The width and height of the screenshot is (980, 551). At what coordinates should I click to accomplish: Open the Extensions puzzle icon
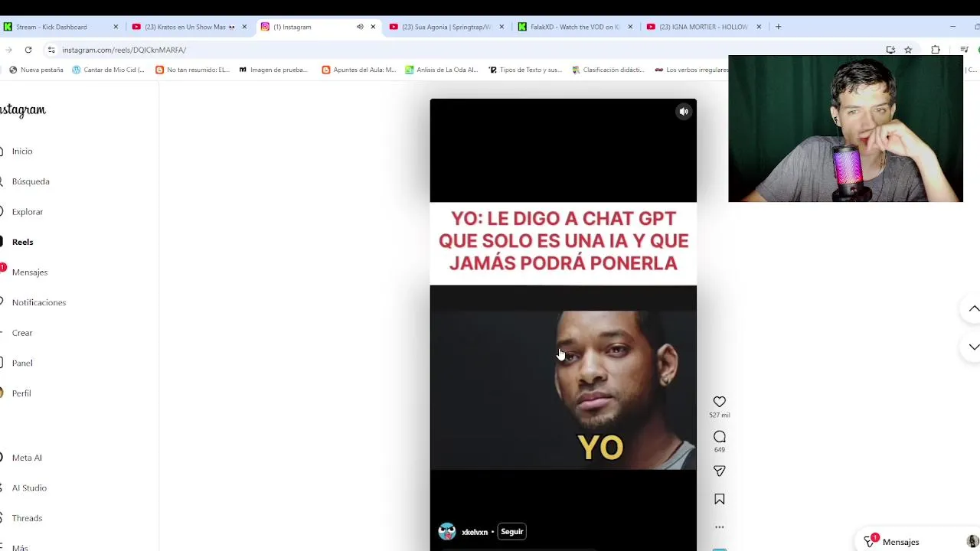click(936, 50)
